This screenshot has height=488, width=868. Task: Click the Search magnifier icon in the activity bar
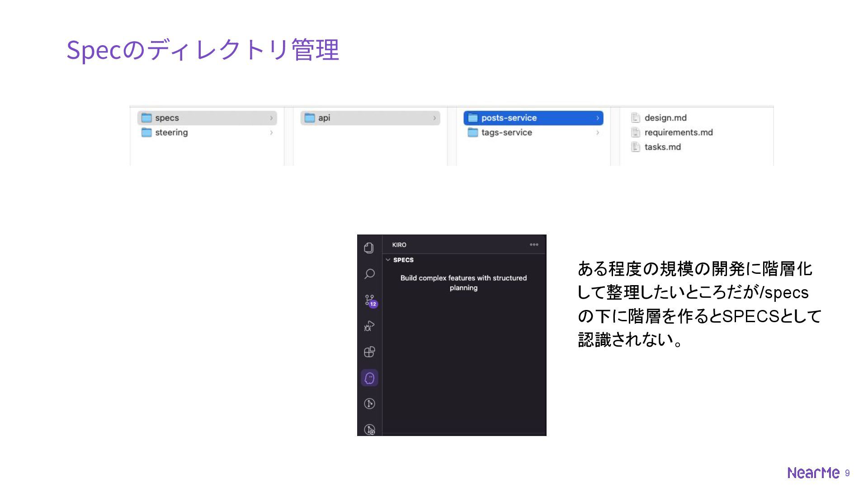(369, 274)
